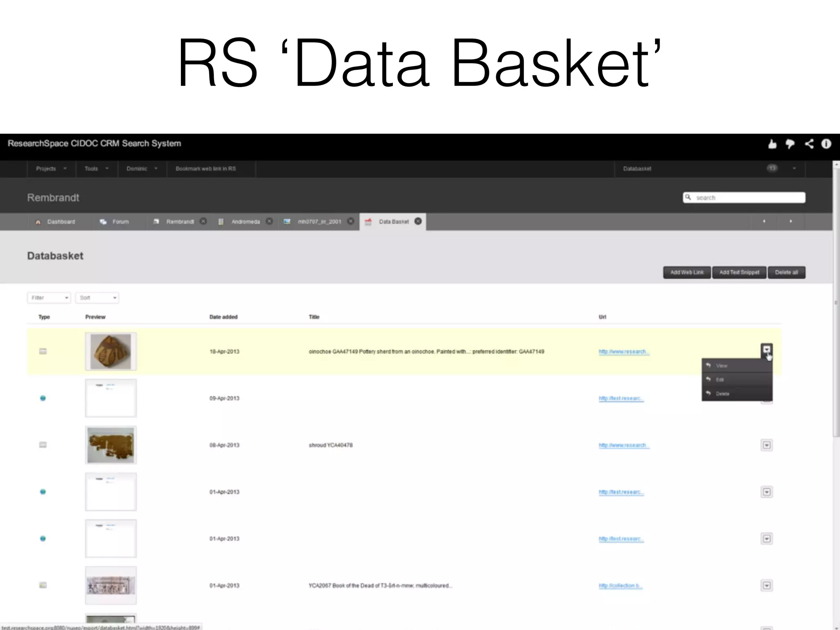Click Bookmark web link in RS

click(205, 169)
